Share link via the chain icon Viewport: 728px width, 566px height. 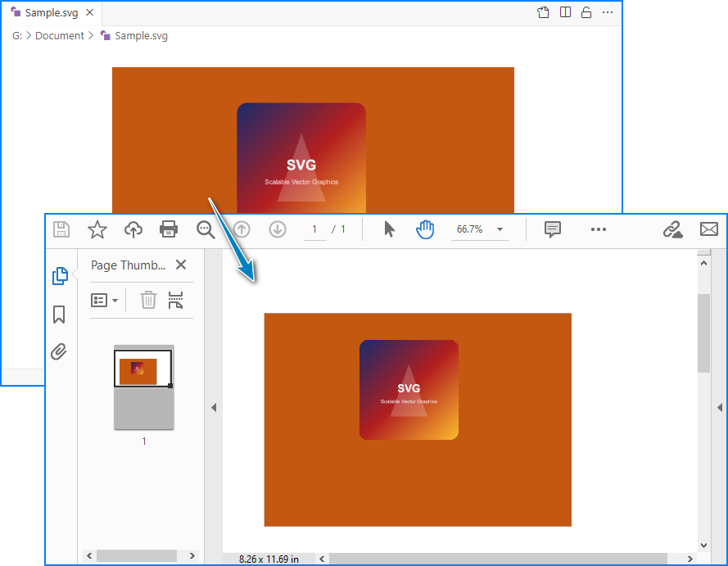(x=672, y=229)
